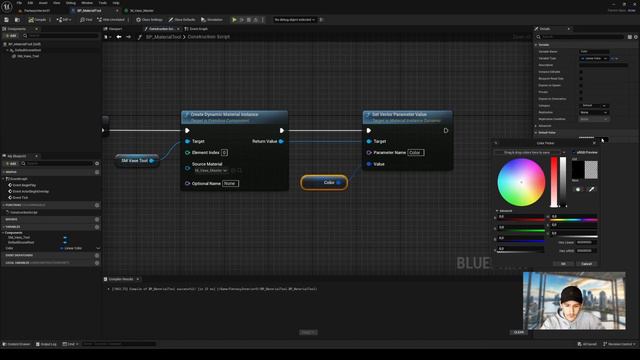Toggle Instance Editable checkbox
Screen dimensions: 640x360
[x=581, y=72]
